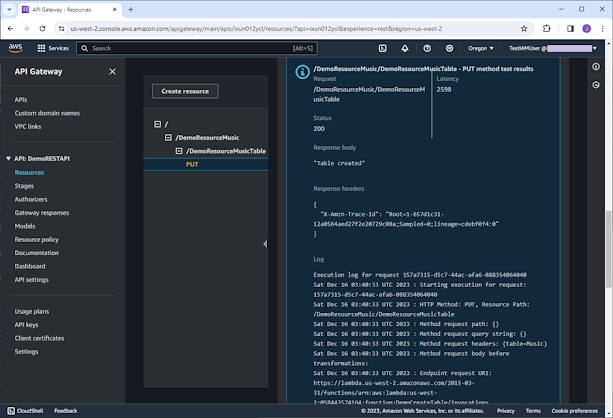Collapse the /DemoResourceMusicTable tree node
This screenshot has height=418, width=613.
coord(179,151)
